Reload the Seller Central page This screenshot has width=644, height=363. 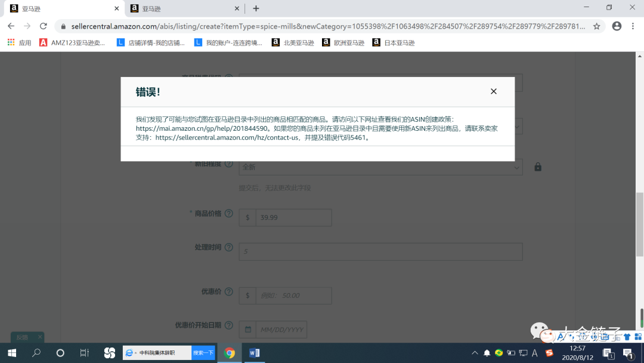[43, 26]
